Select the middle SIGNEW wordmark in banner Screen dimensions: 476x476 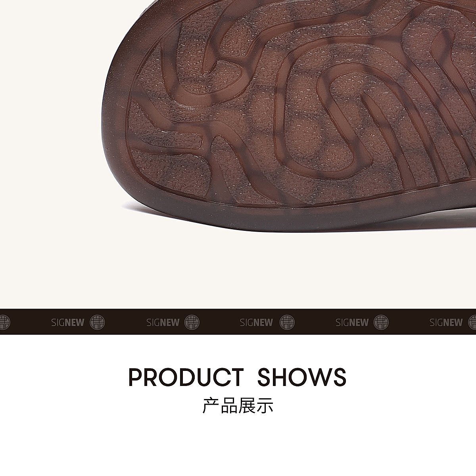pos(256,322)
